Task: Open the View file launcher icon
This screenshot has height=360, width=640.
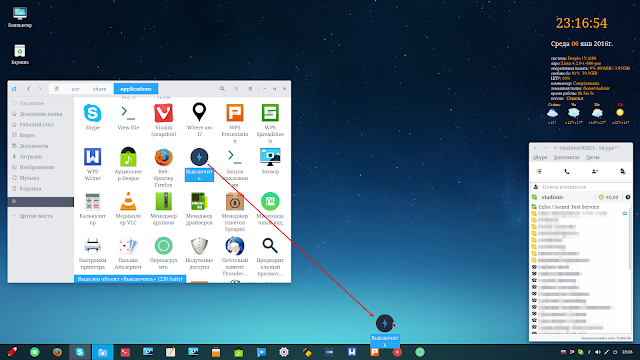Action: click(128, 113)
